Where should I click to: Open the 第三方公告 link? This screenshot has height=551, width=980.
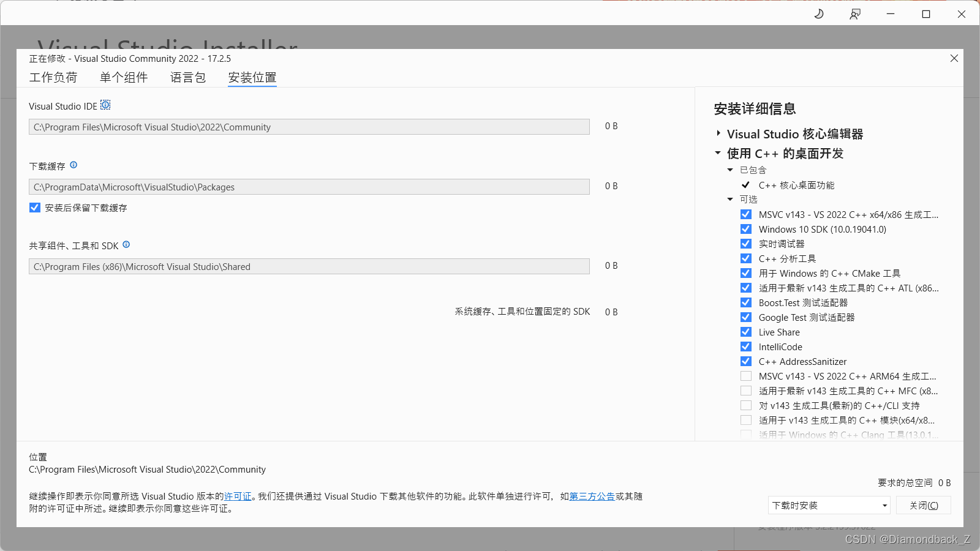(x=592, y=497)
